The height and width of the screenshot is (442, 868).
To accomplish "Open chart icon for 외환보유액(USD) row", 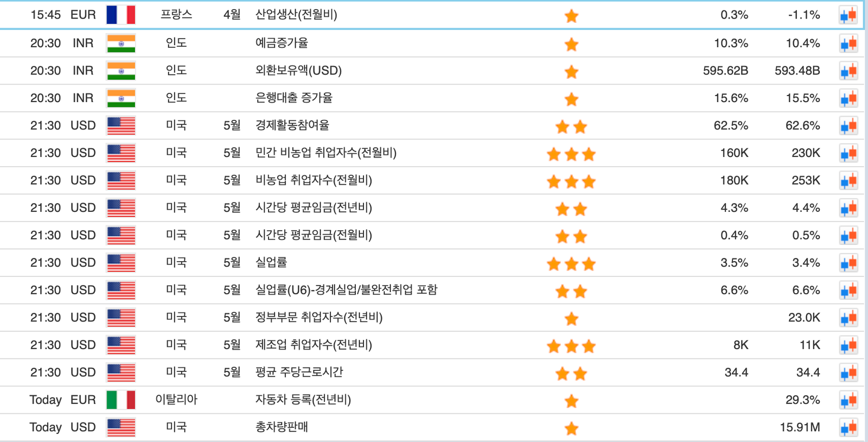I will [848, 71].
